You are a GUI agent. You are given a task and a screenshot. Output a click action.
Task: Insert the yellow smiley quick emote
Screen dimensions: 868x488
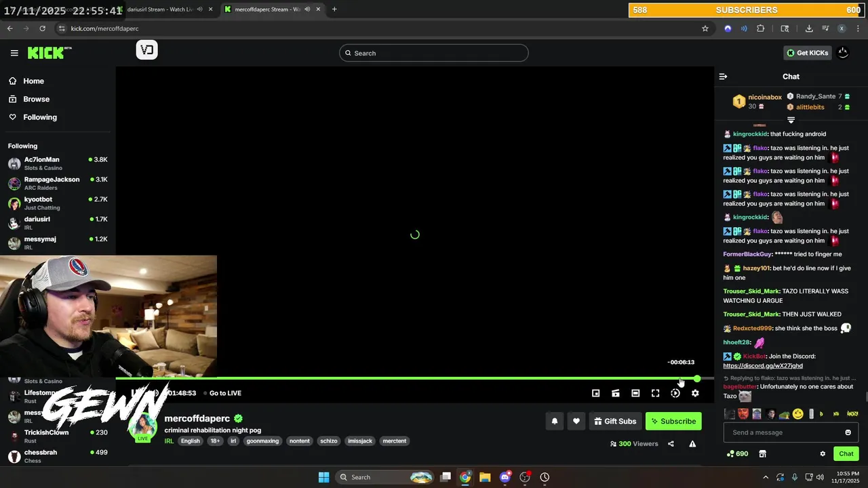pyautogui.click(x=798, y=413)
